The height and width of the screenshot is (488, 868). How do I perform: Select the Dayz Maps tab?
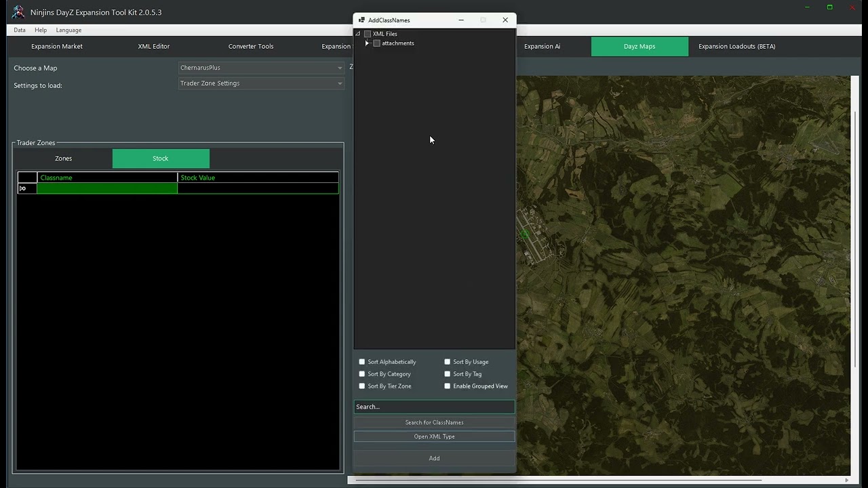click(x=639, y=46)
